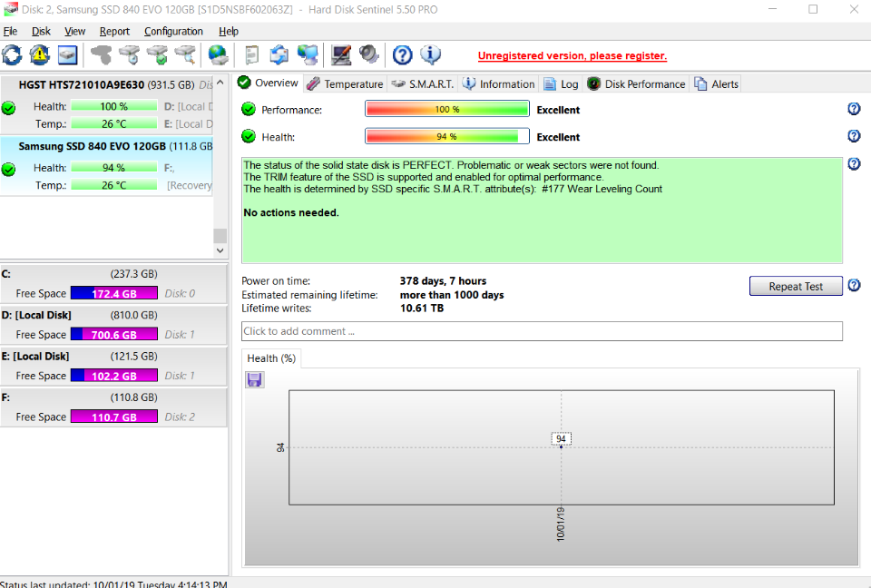The image size is (871, 588).
Task: Click the '378 days, 7 hours' power on value
Action: click(x=443, y=280)
